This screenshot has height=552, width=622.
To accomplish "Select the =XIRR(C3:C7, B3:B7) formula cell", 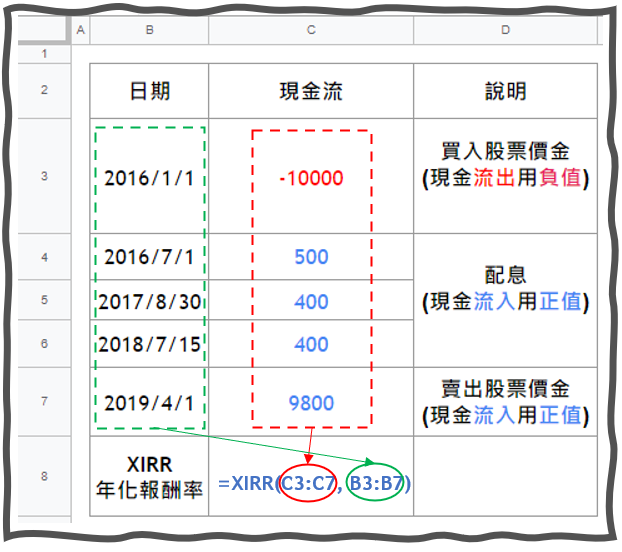I will click(311, 476).
